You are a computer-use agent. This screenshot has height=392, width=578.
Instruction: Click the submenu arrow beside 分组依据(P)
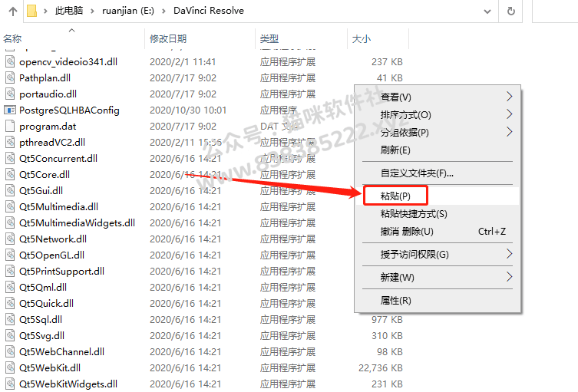509,132
